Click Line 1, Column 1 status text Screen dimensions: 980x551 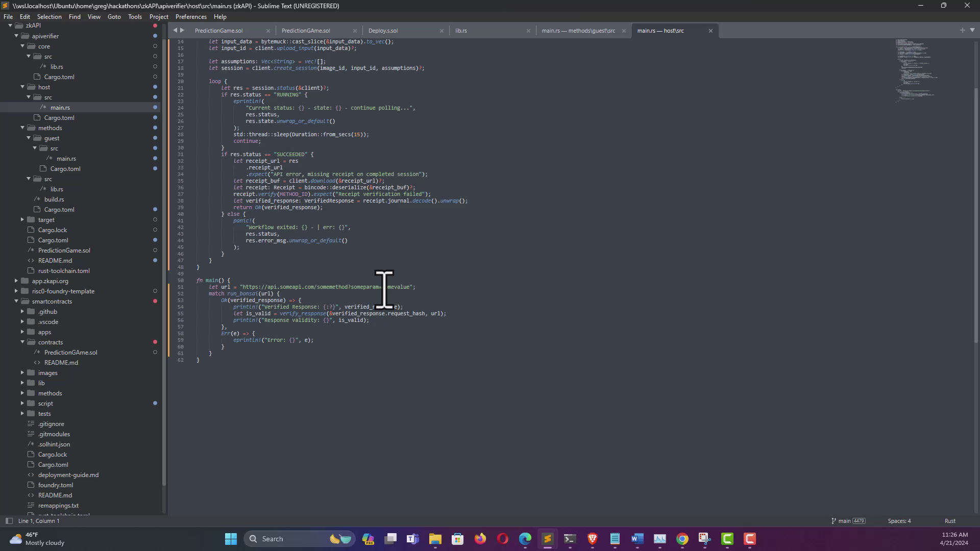[39, 521]
